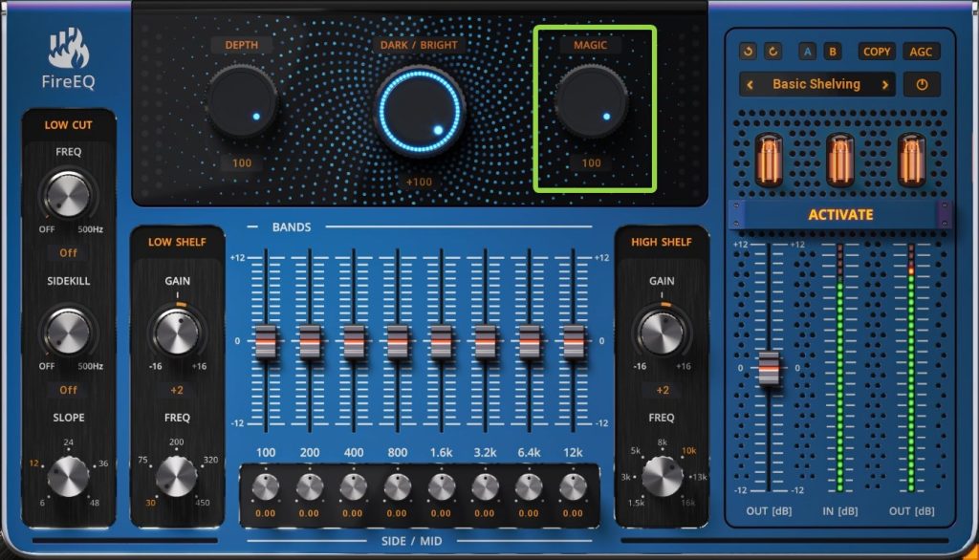Click the FireEQ flame logo

coord(67,48)
